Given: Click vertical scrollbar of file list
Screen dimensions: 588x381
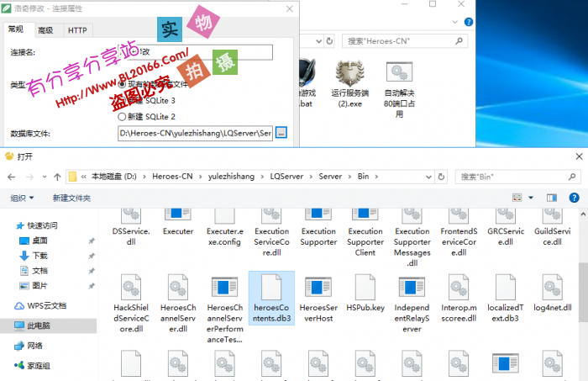Looking at the screenshot, I should coord(583,293).
